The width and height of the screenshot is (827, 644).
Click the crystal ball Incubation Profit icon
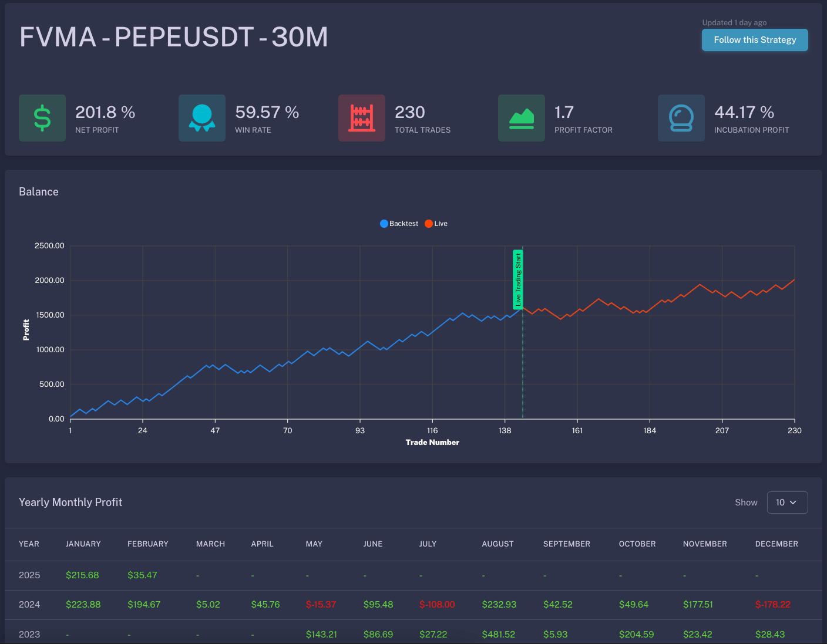pos(681,118)
